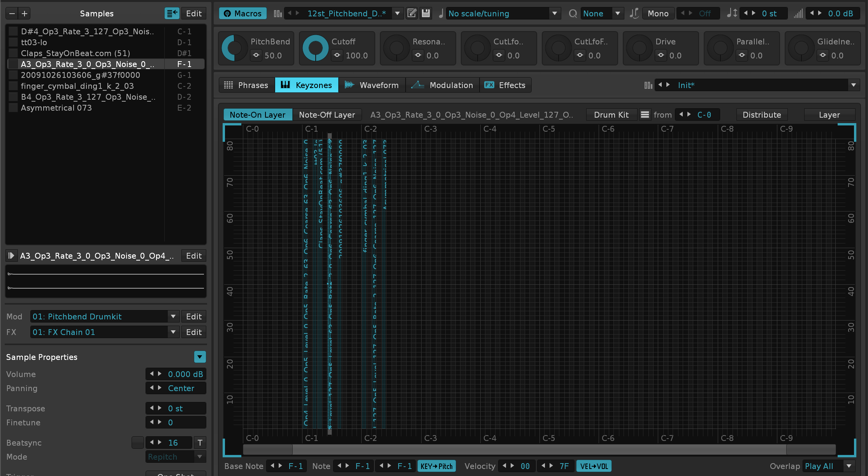Image resolution: width=868 pixels, height=476 pixels.
Task: Click the Cutoff macro knob
Action: (315, 48)
